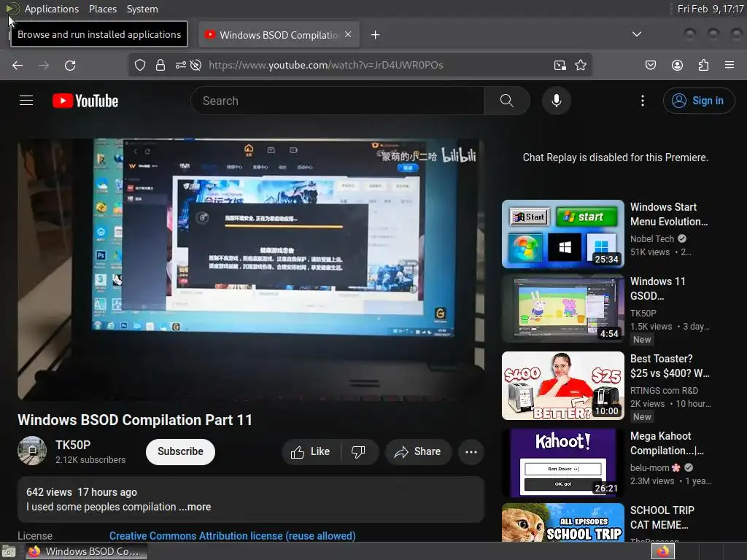This screenshot has width=747, height=560.
Task: Open the Applications menu
Action: pos(52,9)
